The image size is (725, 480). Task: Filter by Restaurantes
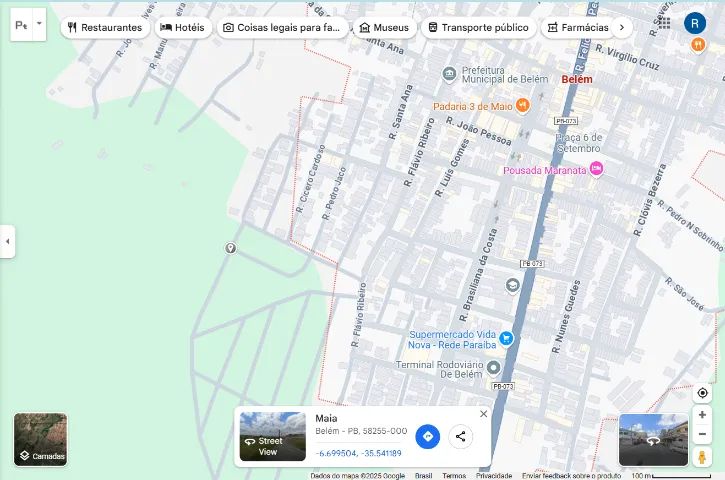click(x=105, y=27)
